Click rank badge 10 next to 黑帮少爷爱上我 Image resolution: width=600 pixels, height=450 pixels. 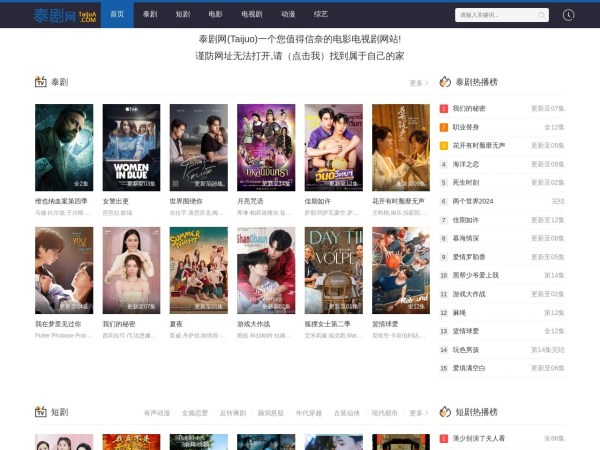443,276
